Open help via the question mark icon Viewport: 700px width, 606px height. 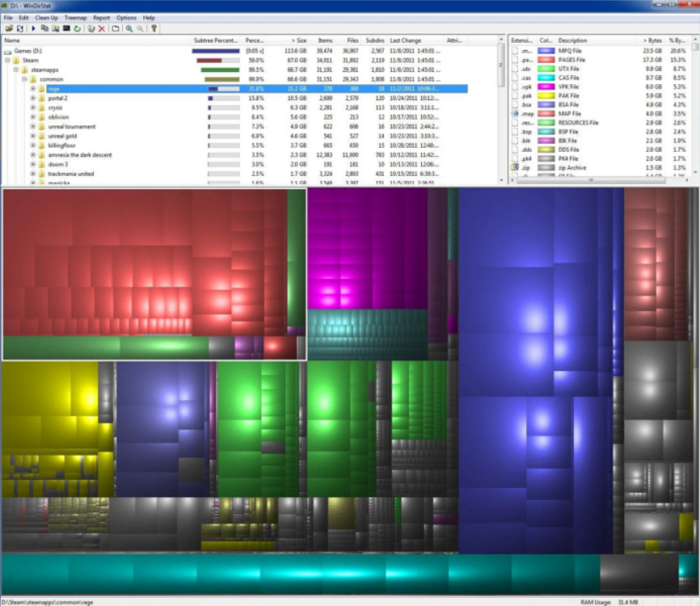click(x=153, y=28)
